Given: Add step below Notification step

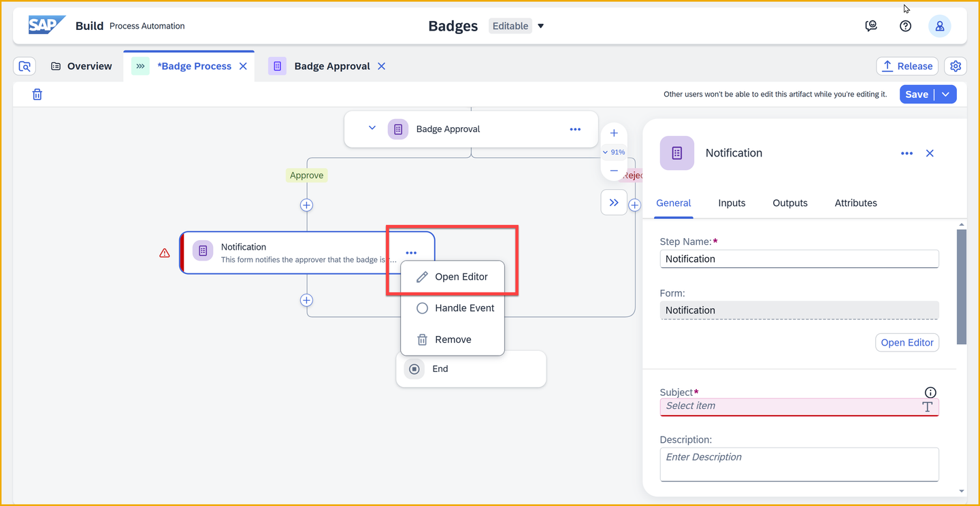Looking at the screenshot, I should (307, 301).
